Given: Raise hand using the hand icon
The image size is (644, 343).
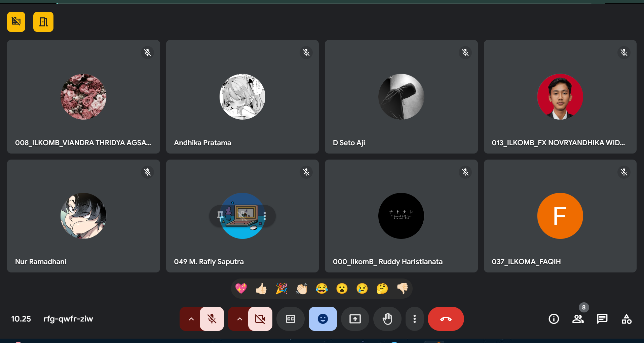Looking at the screenshot, I should [x=387, y=319].
